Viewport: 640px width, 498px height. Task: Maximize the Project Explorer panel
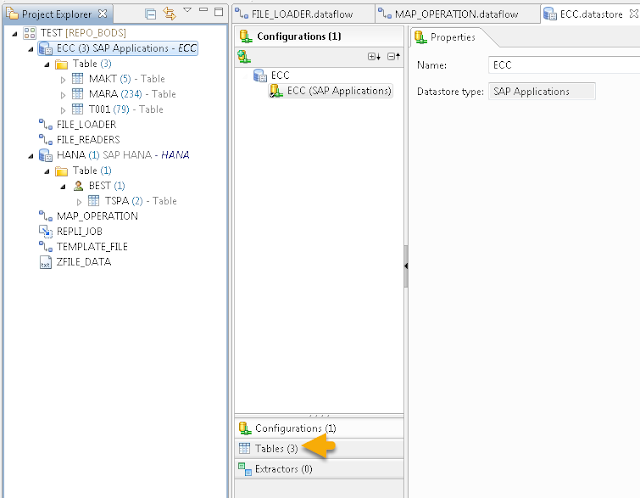(219, 11)
